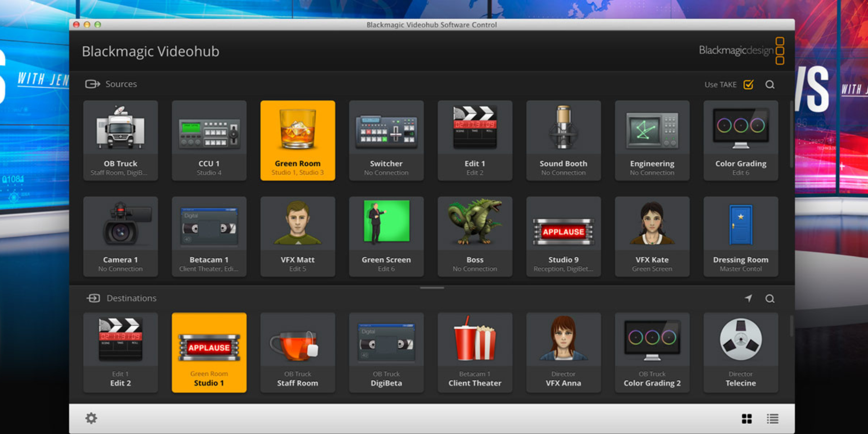The image size is (868, 434).
Task: Select the Engineering scope source
Action: (x=652, y=141)
